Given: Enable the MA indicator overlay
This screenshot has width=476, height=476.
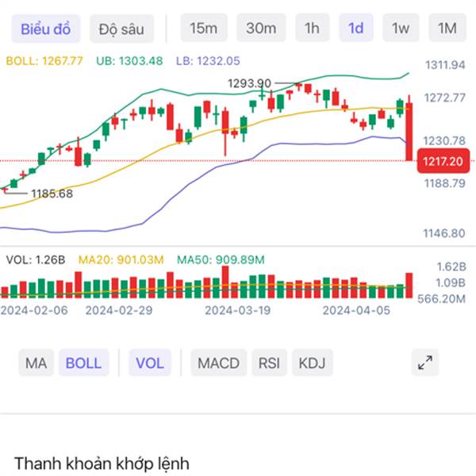Looking at the screenshot, I should click(x=36, y=363).
